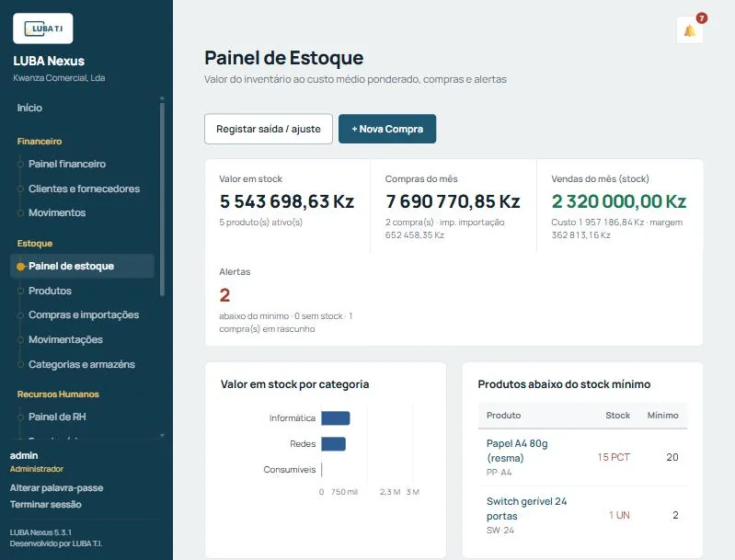Click the Alertas count 2

(x=224, y=295)
